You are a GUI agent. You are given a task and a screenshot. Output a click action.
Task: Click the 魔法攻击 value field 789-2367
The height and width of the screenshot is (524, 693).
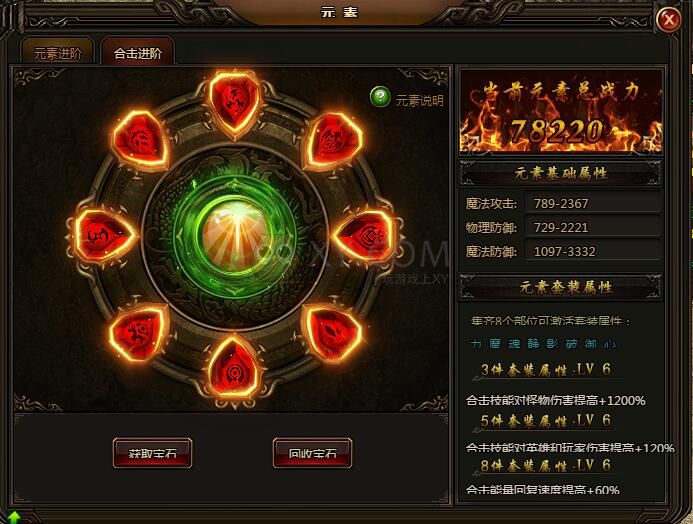pyautogui.click(x=592, y=203)
